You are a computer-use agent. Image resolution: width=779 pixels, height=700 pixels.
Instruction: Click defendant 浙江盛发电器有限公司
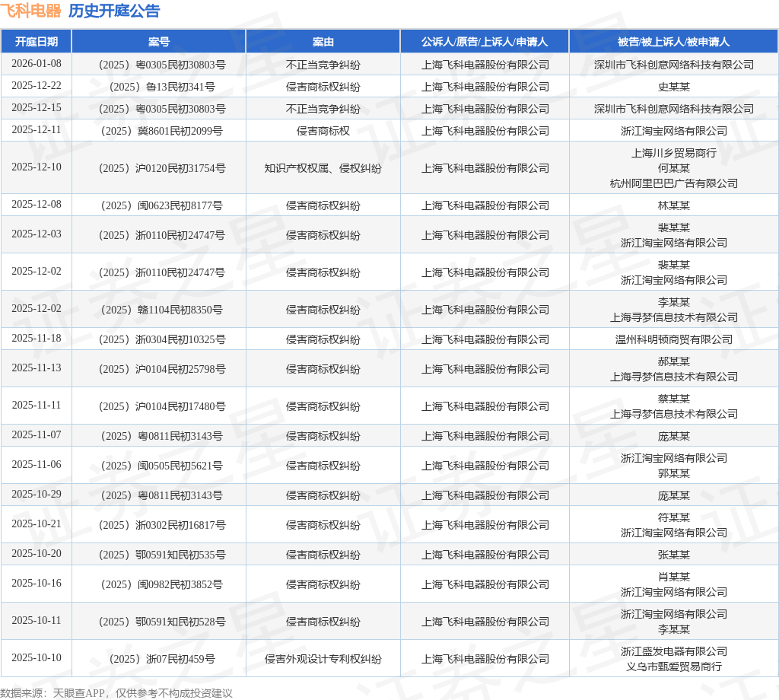[x=674, y=651]
